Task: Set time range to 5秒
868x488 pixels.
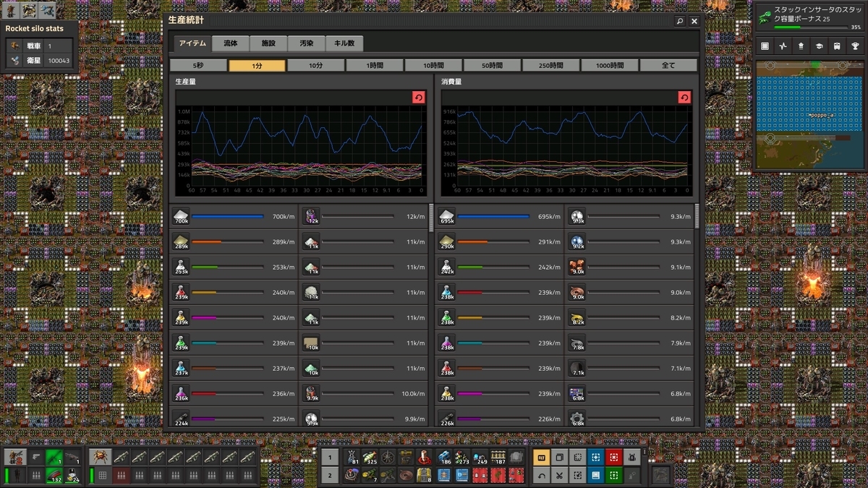Action: pyautogui.click(x=199, y=65)
